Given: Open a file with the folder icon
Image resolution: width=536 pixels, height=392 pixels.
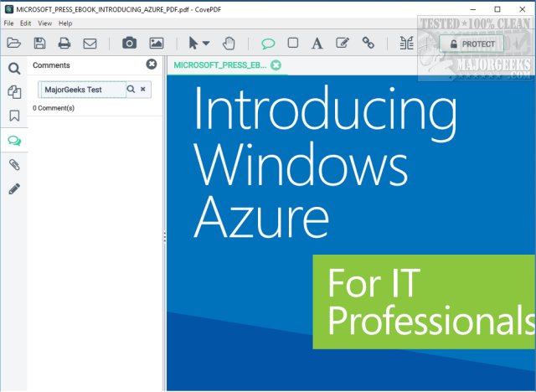Looking at the screenshot, I should coord(13,44).
